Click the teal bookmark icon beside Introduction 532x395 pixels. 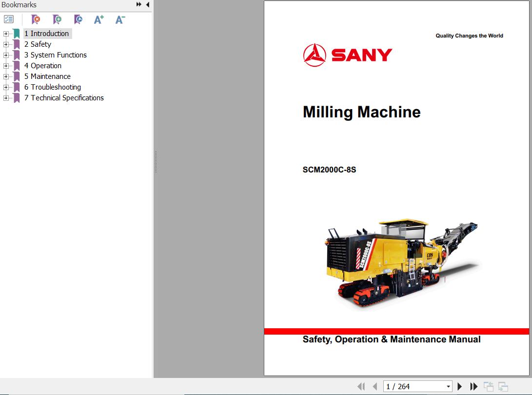(x=16, y=34)
